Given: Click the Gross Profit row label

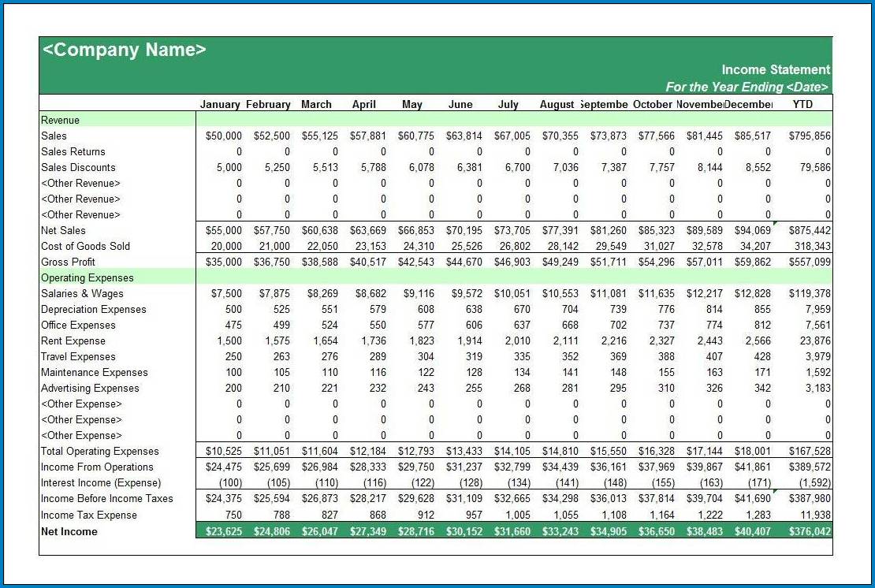Looking at the screenshot, I should 68,262.
